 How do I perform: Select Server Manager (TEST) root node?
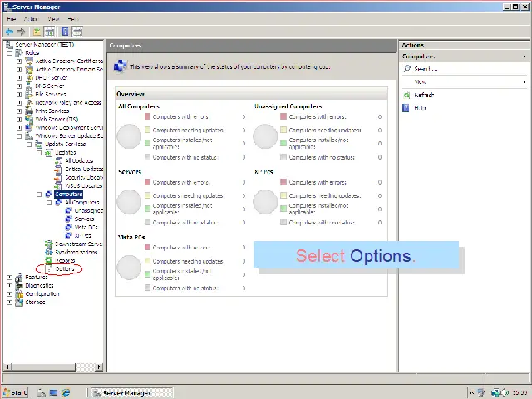pyautogui.click(x=44, y=44)
